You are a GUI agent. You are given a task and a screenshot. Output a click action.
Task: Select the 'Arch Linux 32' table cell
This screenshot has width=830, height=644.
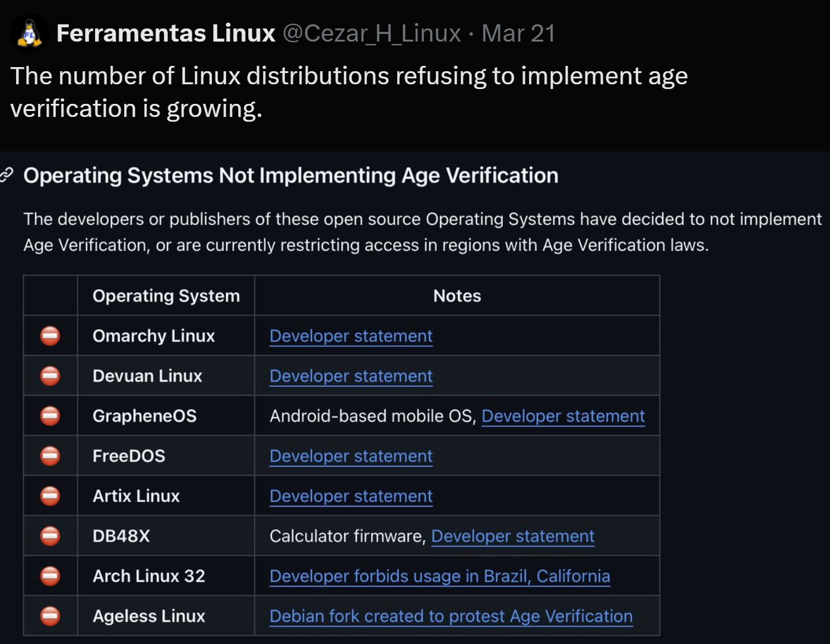click(x=166, y=576)
